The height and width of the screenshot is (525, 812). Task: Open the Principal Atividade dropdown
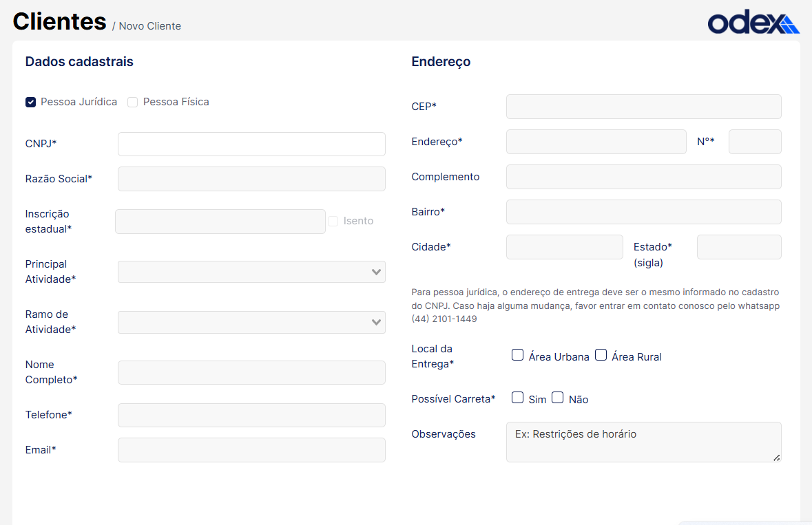251,272
